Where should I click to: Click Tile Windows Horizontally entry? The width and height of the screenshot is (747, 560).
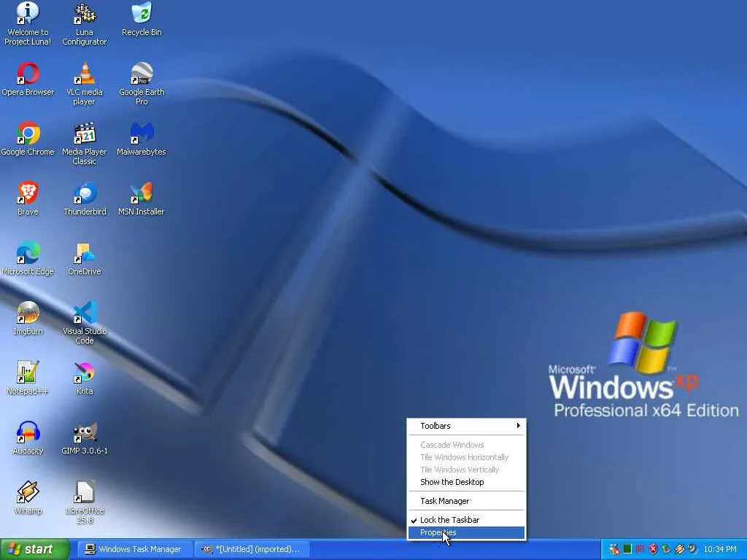point(466,457)
